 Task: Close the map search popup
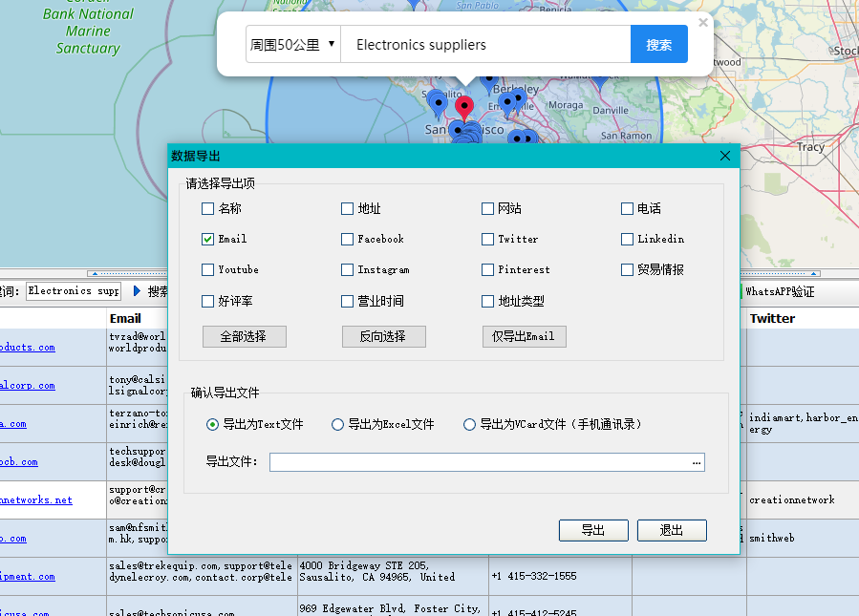tap(703, 23)
